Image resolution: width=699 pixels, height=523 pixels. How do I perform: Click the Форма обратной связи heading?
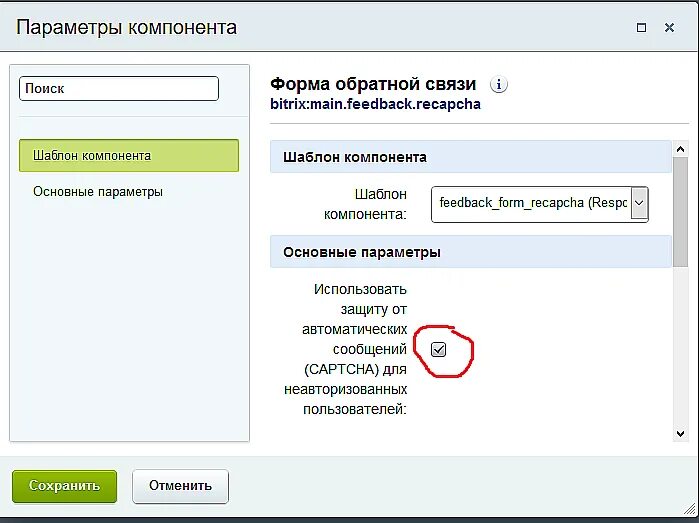coord(373,84)
